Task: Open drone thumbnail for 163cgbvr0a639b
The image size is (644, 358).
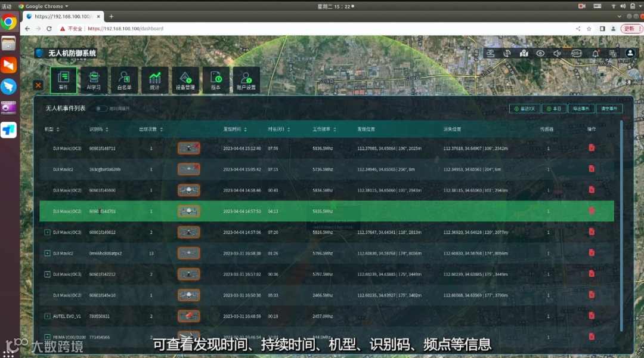Action: pos(188,169)
